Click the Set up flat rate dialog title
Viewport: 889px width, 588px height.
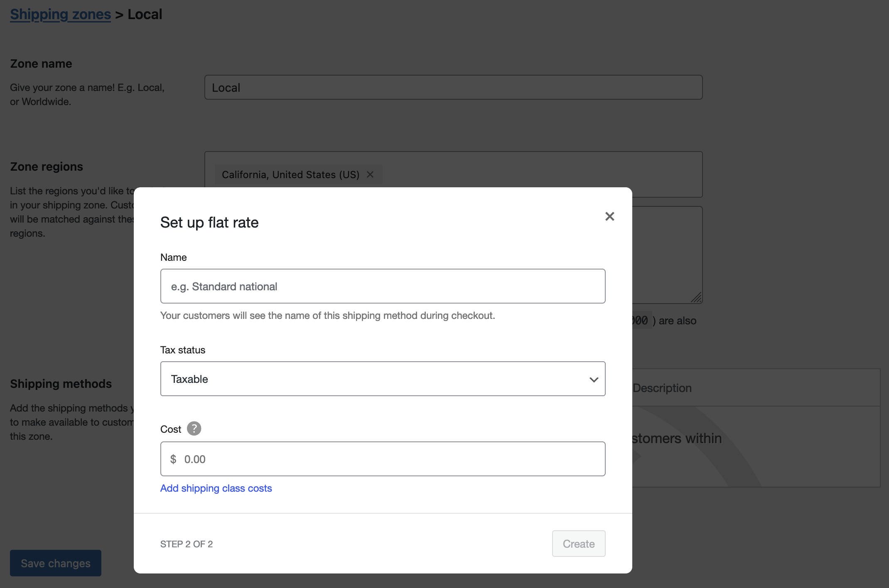(x=209, y=222)
